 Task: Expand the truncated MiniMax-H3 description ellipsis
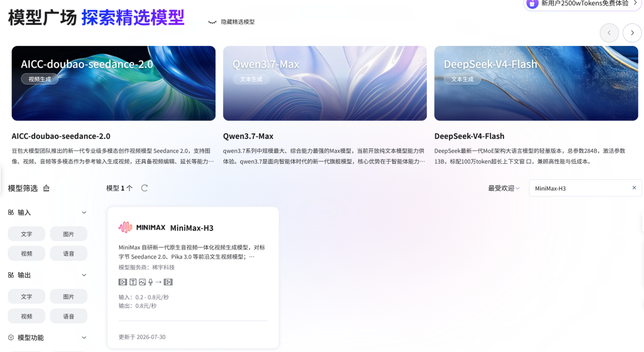point(252,257)
